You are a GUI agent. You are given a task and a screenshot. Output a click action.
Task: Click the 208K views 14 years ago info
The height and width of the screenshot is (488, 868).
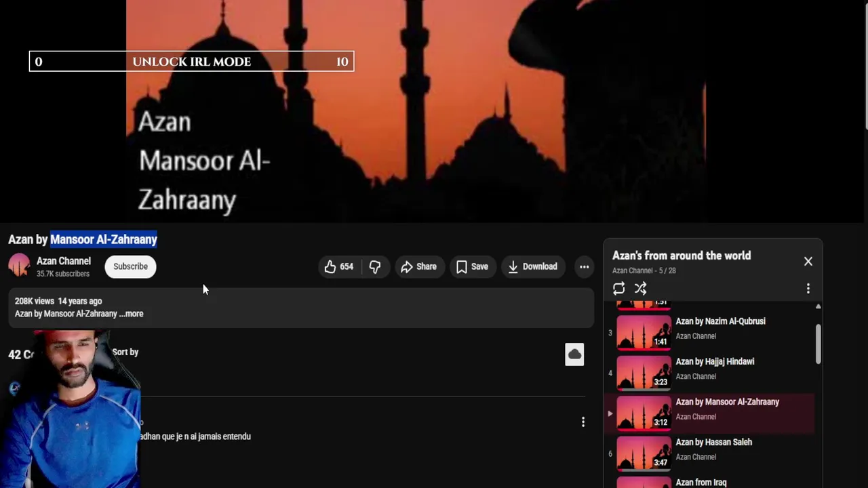58,301
